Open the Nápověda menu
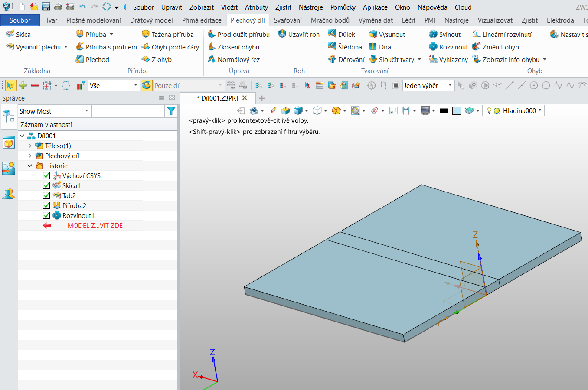Screen dimensions: 588x390 pos(432,7)
